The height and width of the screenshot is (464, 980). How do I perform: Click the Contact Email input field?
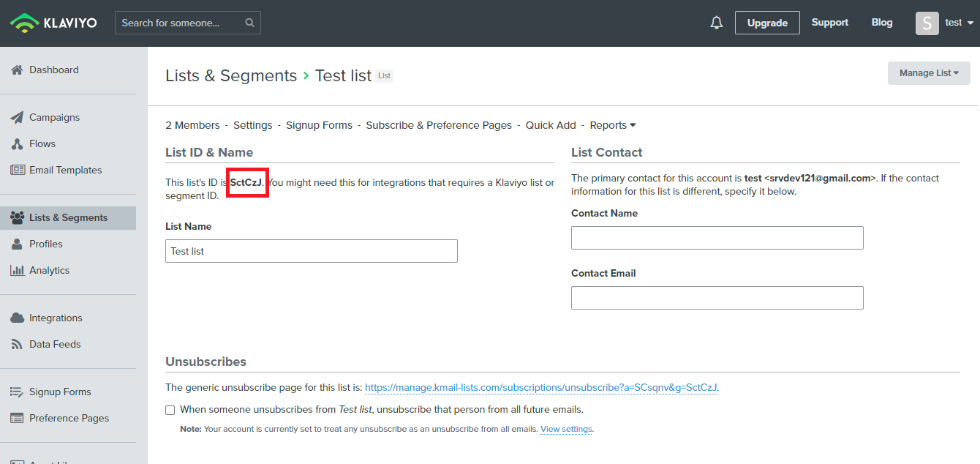click(717, 298)
